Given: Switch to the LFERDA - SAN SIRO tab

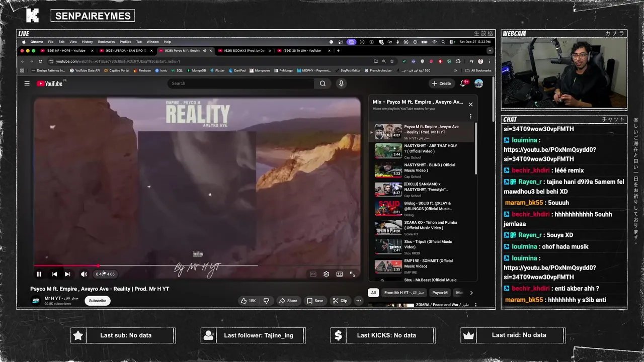Looking at the screenshot, I should click(x=126, y=51).
